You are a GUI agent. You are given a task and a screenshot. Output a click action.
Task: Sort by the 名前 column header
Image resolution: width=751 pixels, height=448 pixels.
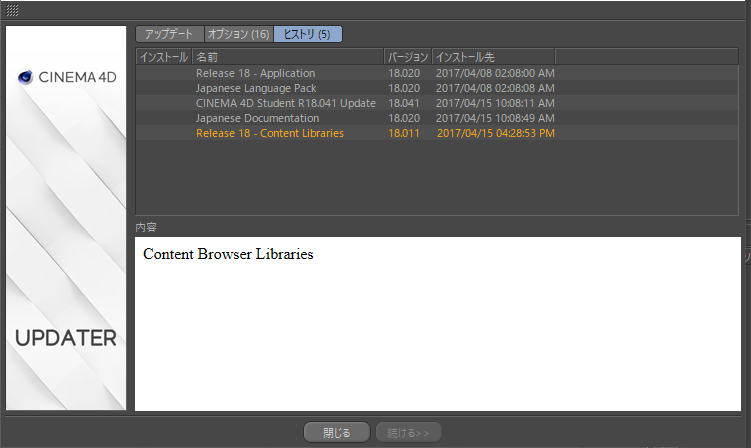(x=288, y=57)
